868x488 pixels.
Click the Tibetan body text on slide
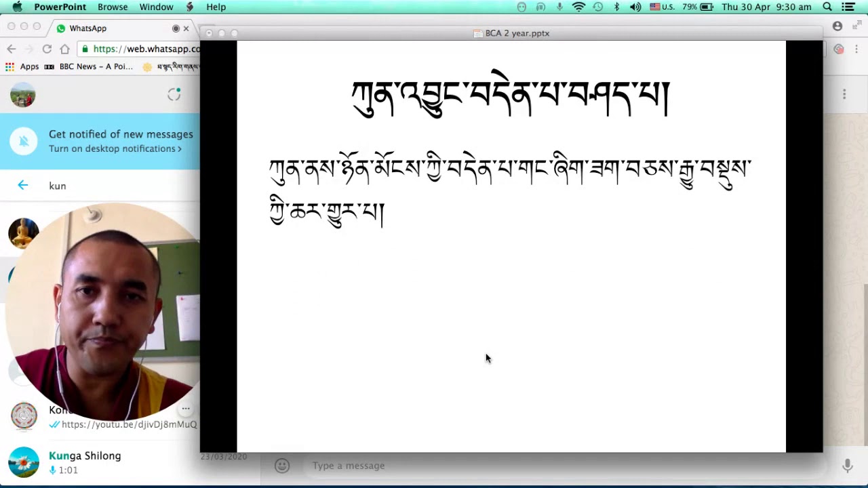pyautogui.click(x=510, y=191)
